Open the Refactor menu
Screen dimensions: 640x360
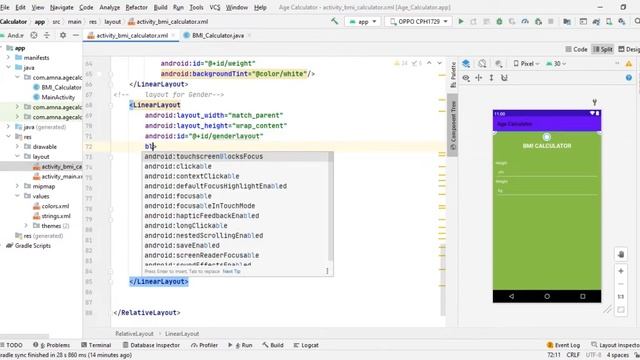point(136,7)
